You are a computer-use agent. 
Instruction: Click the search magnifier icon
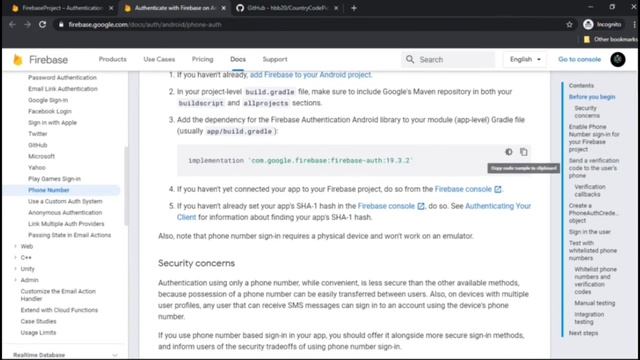(x=410, y=60)
